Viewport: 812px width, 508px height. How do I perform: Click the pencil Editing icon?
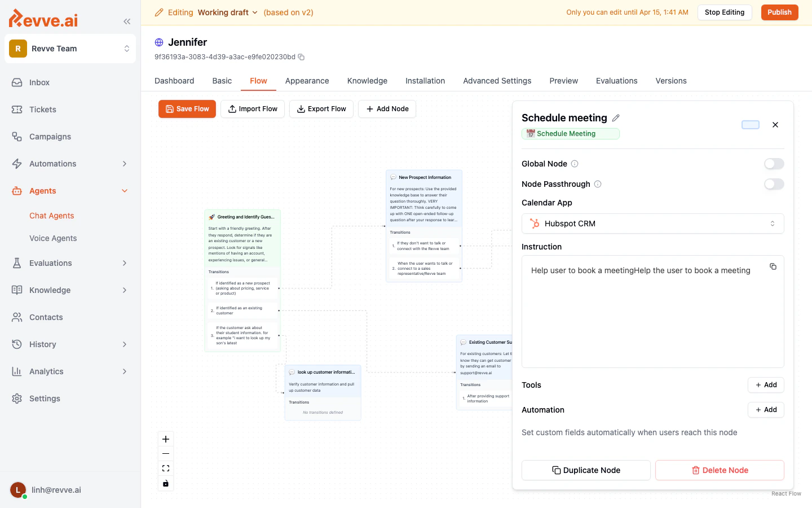click(159, 12)
